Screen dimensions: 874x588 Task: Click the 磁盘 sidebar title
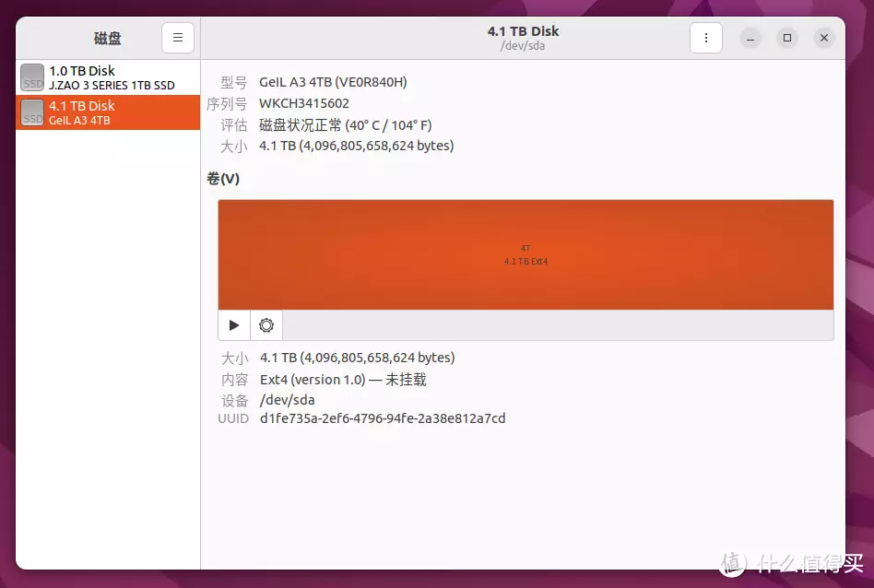click(108, 38)
